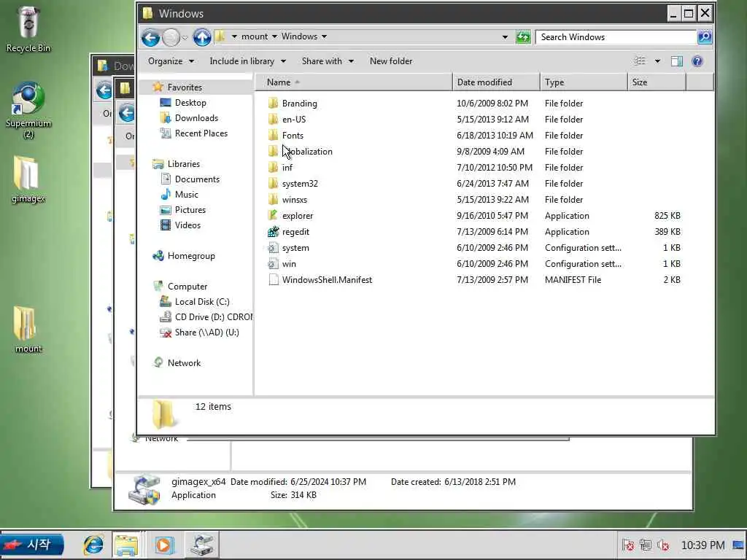Viewport: 747px width, 560px height.
Task: Open CD Drive (D:) in sidebar
Action: point(214,317)
